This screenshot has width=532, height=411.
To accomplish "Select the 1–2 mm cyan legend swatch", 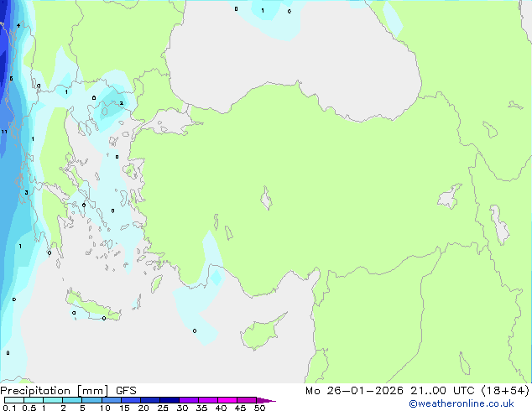I will pos(53,400).
